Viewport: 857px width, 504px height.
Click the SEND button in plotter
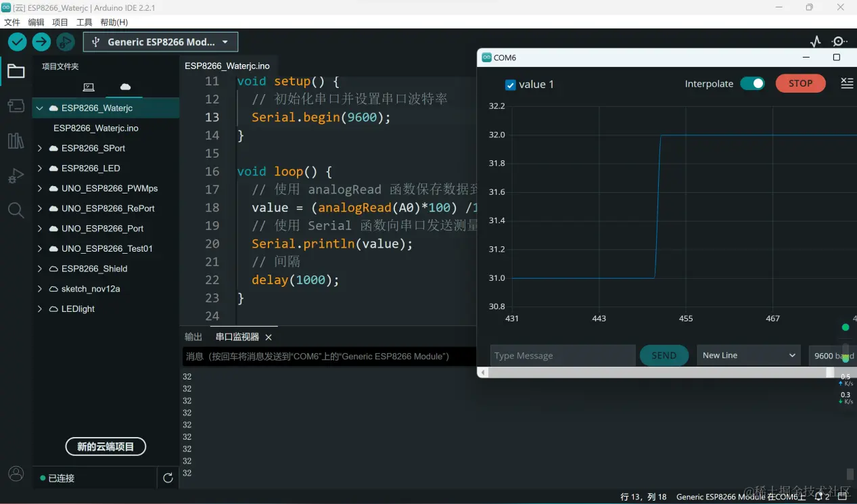point(664,355)
